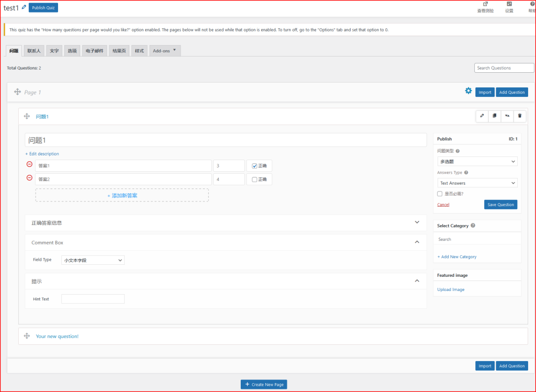536x392 pixels.
Task: Click the drag handle icon for Page 1
Action: click(x=17, y=92)
